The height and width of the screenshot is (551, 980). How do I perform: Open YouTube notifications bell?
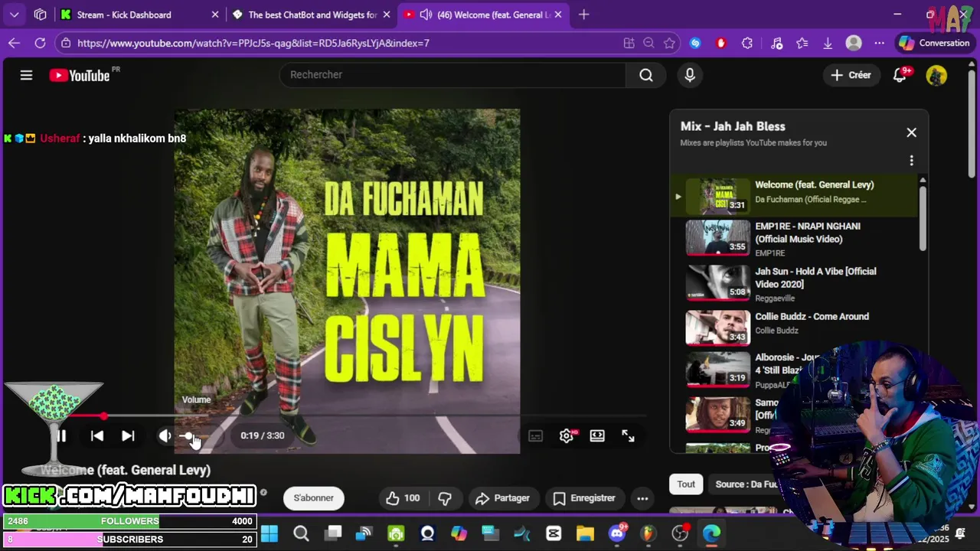[900, 75]
